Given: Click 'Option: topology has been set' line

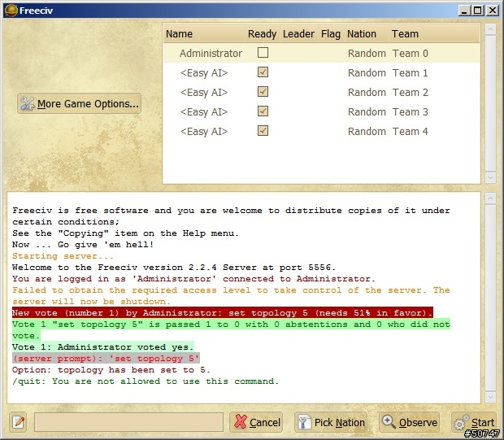Looking at the screenshot, I should [x=111, y=370].
